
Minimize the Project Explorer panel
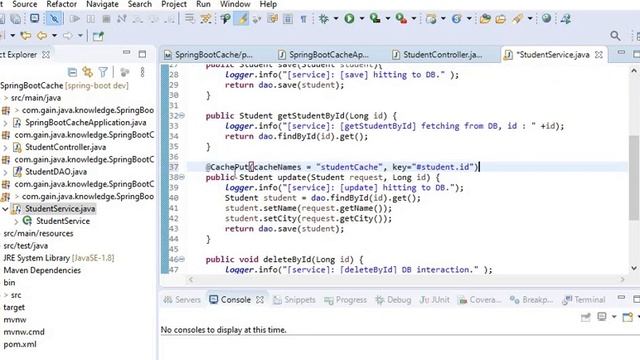click(127, 53)
